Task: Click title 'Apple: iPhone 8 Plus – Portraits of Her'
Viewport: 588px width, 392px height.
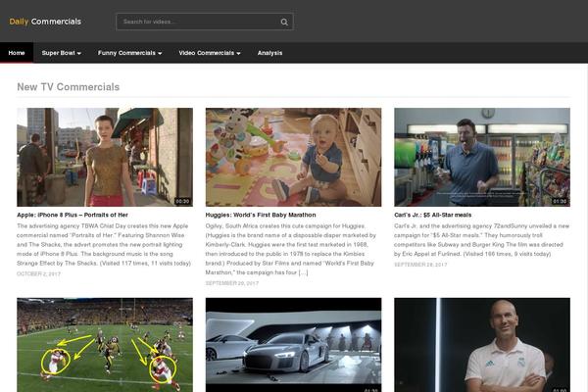Action: 73,215
